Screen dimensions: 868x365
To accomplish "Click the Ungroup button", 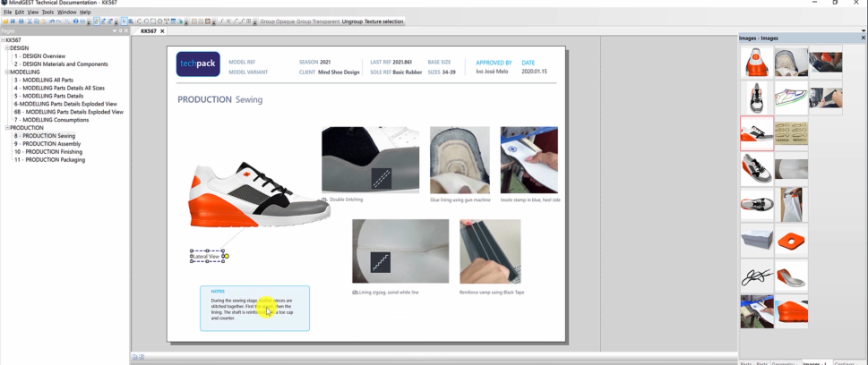I will click(351, 21).
